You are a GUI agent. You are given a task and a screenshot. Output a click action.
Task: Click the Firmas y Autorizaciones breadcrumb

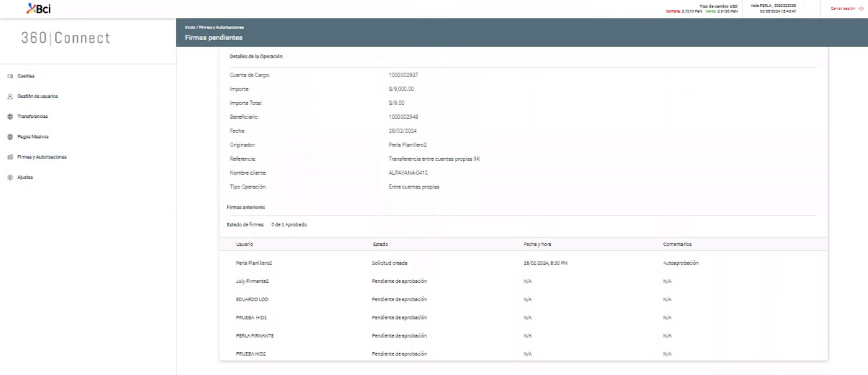click(221, 27)
